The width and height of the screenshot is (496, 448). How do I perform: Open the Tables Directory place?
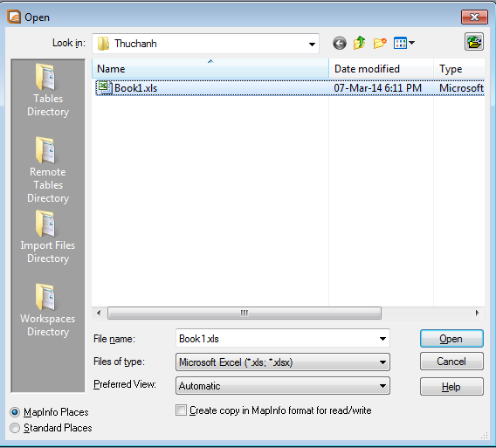click(x=48, y=91)
